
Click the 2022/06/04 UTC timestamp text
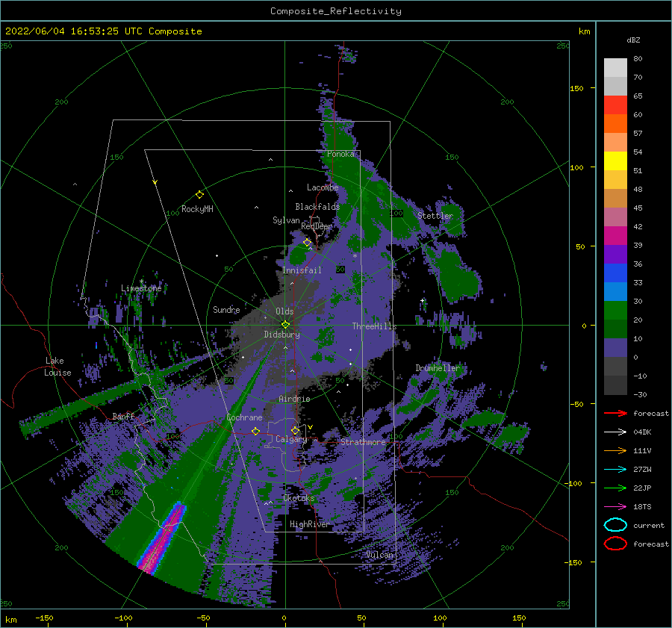[103, 31]
